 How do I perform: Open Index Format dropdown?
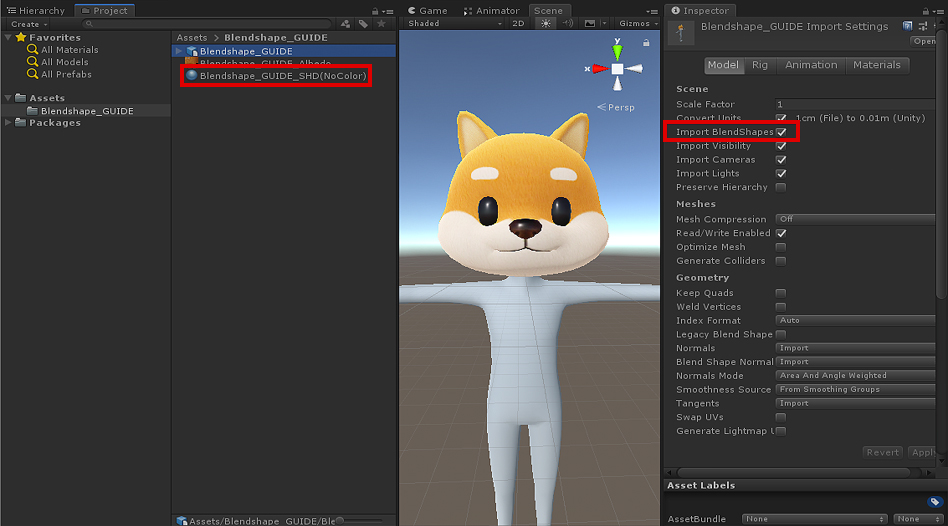[855, 320]
